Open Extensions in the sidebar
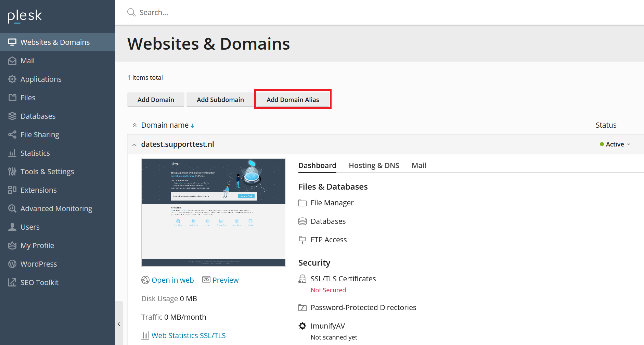 (x=57, y=190)
